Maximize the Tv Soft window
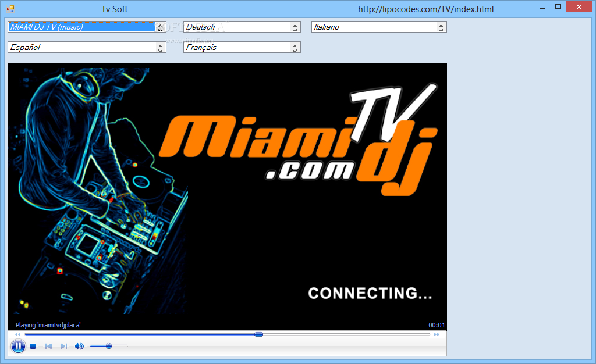Screen dimensions: 596x364 (558, 7)
